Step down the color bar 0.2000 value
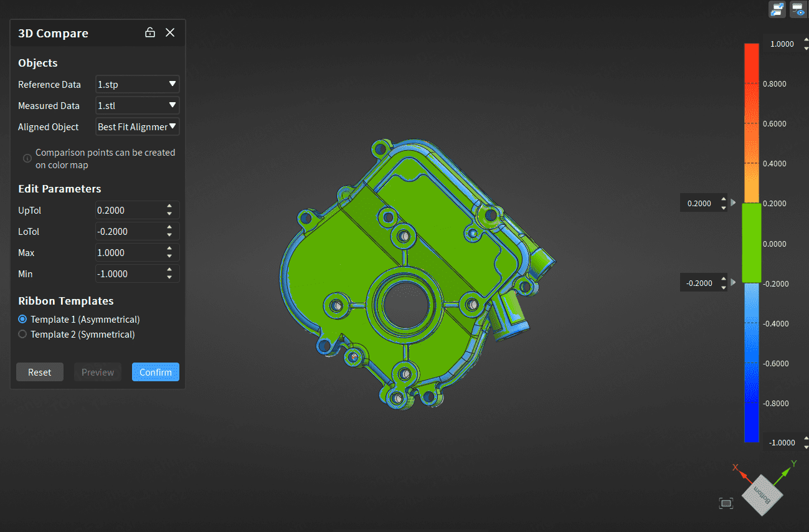This screenshot has height=532, width=809. (723, 207)
